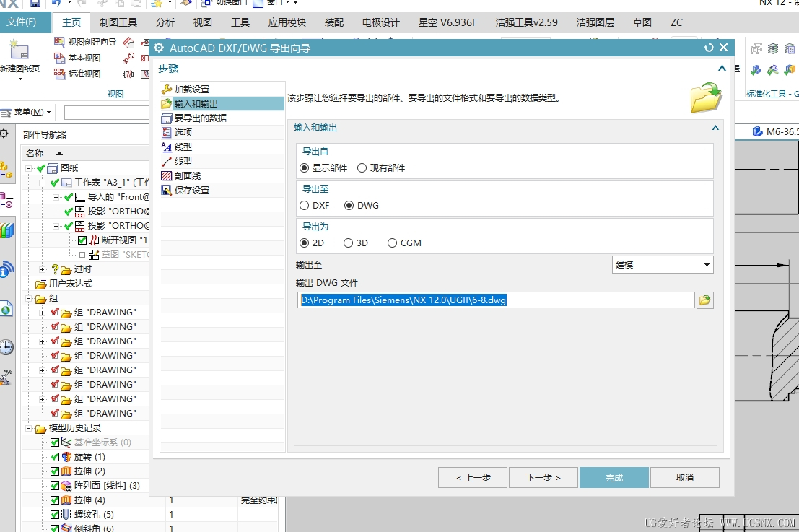799x532 pixels.
Task: Open the history clock icon in the sidebar
Action: click(6, 347)
